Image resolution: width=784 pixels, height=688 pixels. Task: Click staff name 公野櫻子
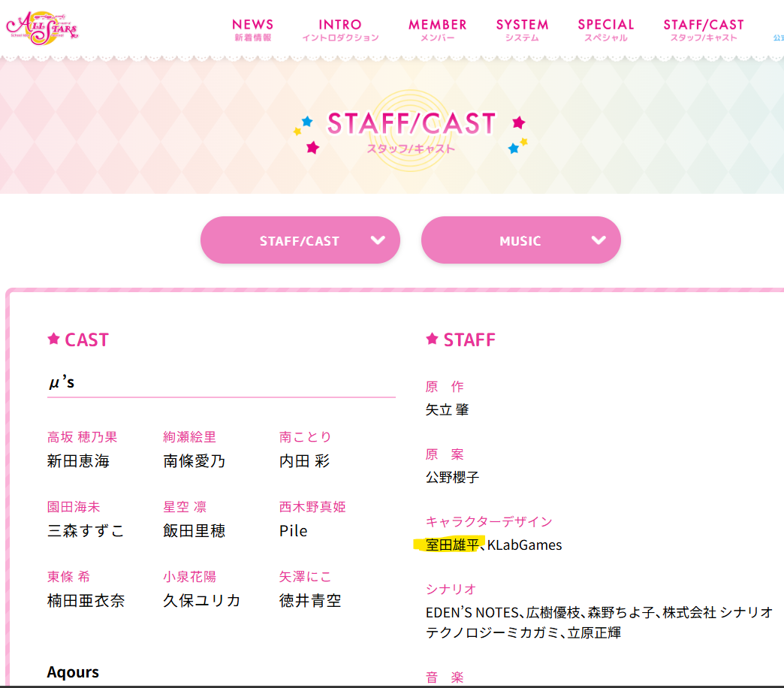[x=452, y=478]
